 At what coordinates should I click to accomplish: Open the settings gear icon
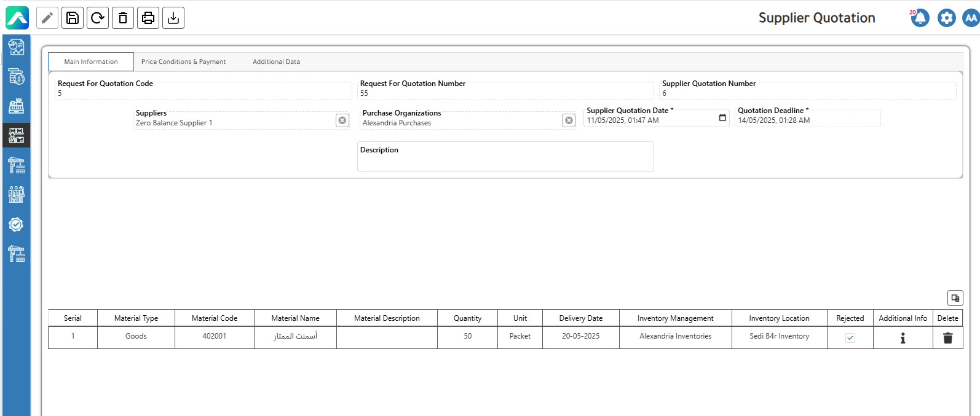coord(946,18)
